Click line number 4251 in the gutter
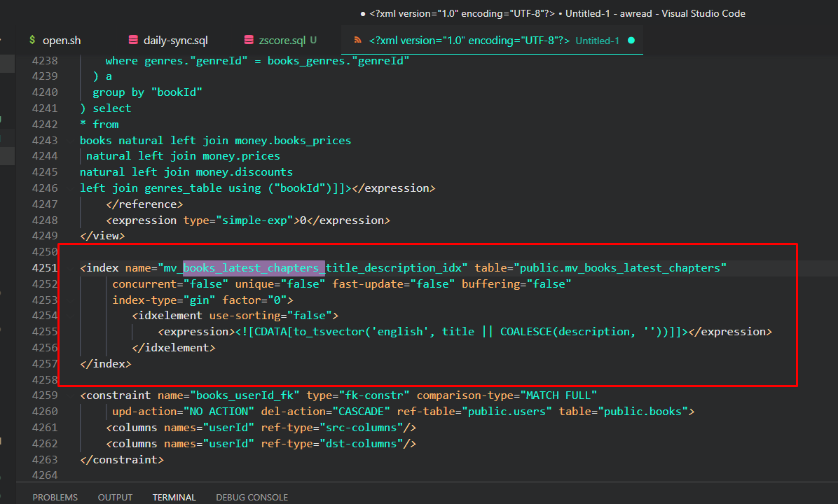Image resolution: width=838 pixels, height=504 pixels. click(x=44, y=267)
